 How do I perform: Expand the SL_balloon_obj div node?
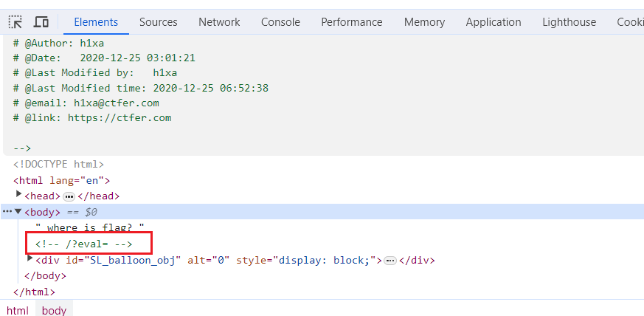30,259
